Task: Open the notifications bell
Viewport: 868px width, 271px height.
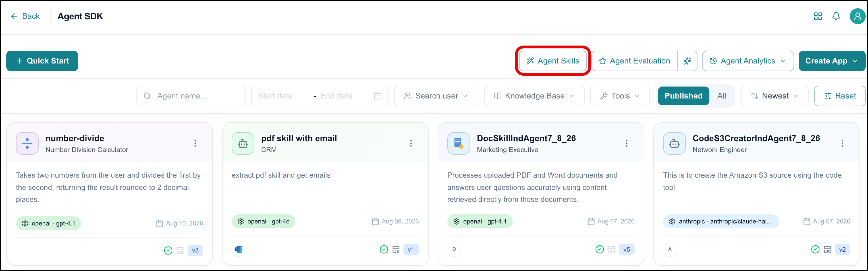Action: click(x=836, y=16)
